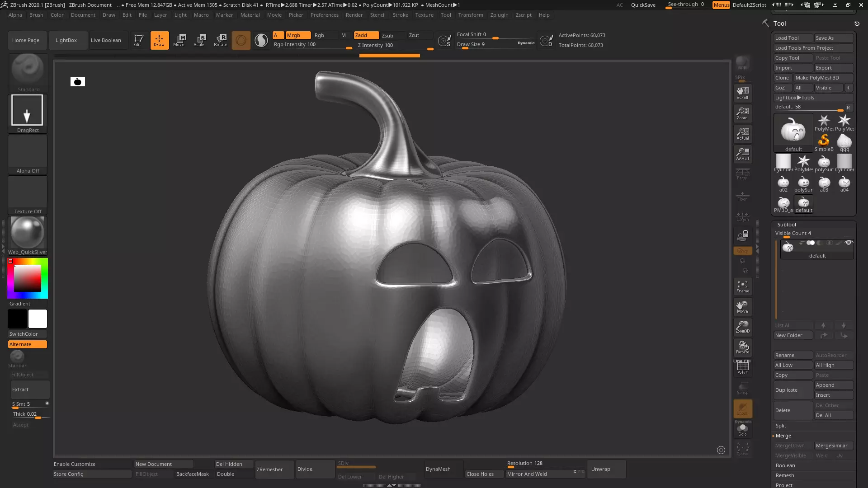
Task: Expand the Boolean section
Action: point(785,465)
